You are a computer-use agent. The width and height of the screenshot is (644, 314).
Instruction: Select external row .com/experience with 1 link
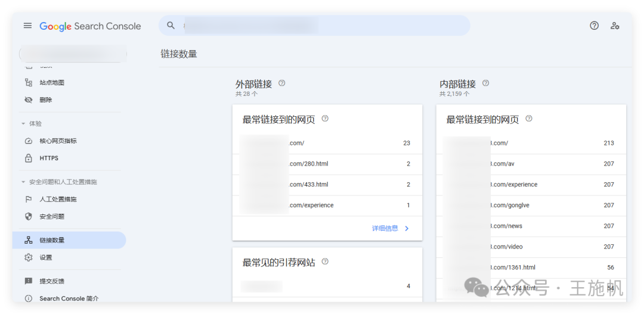pyautogui.click(x=327, y=205)
